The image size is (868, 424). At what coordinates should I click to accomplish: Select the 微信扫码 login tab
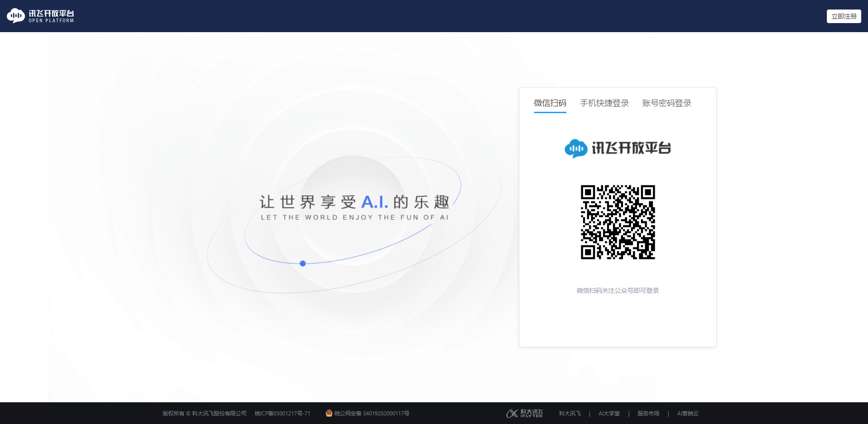pos(550,103)
